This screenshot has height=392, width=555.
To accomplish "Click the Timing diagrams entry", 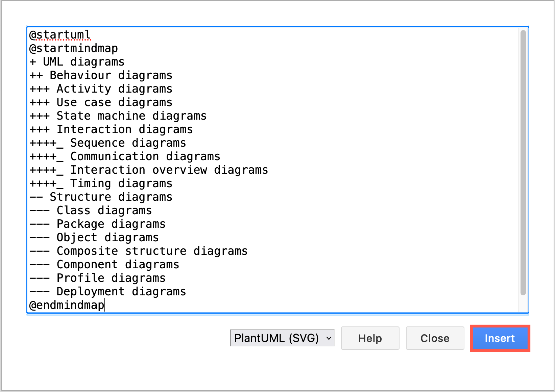I will point(100,183).
